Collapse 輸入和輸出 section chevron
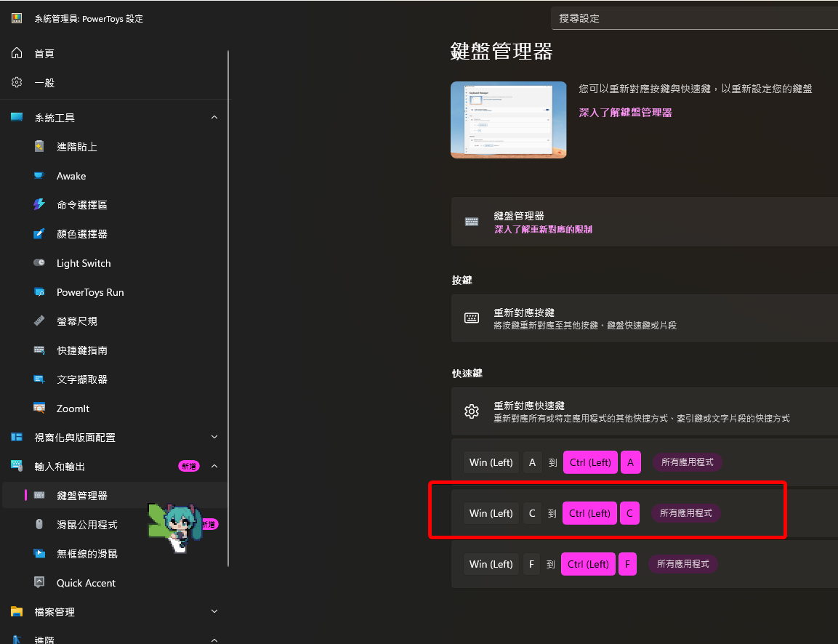This screenshot has height=644, width=838. point(214,466)
